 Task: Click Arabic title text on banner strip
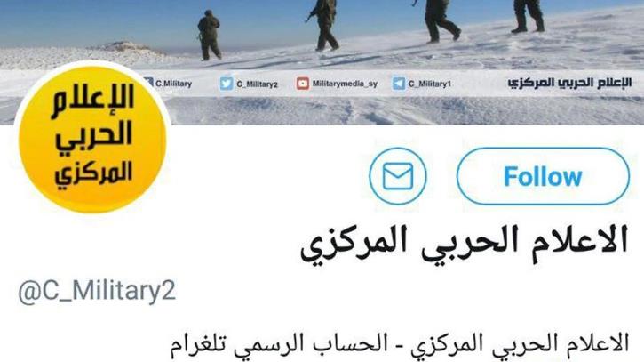(569, 83)
